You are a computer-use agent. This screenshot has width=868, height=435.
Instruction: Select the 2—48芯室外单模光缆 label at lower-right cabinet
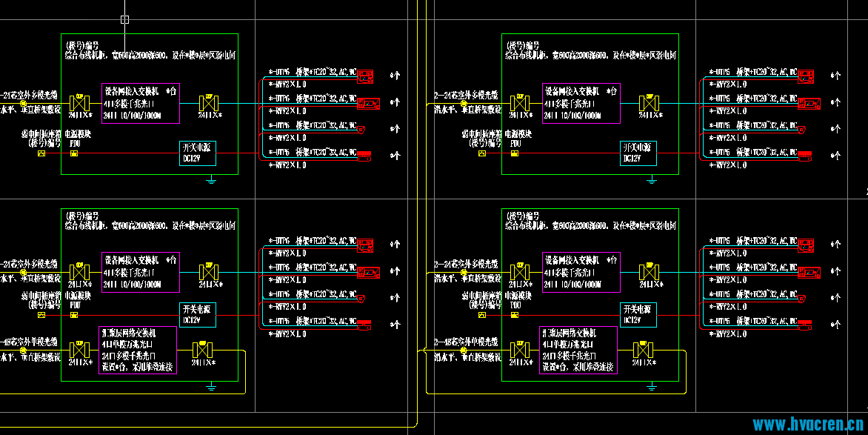point(466,342)
